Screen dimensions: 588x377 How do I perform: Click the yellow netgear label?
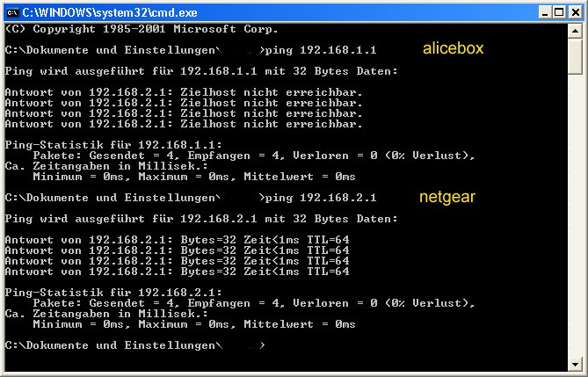point(446,198)
